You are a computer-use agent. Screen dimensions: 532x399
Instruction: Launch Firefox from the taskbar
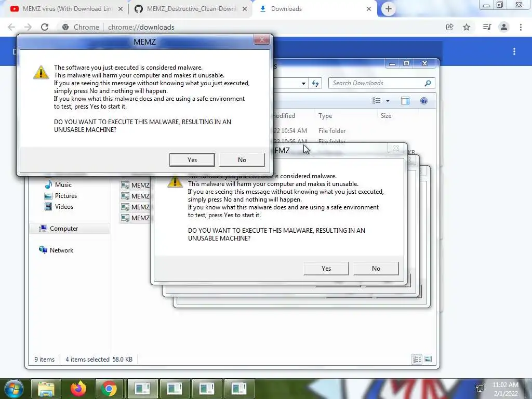point(78,389)
